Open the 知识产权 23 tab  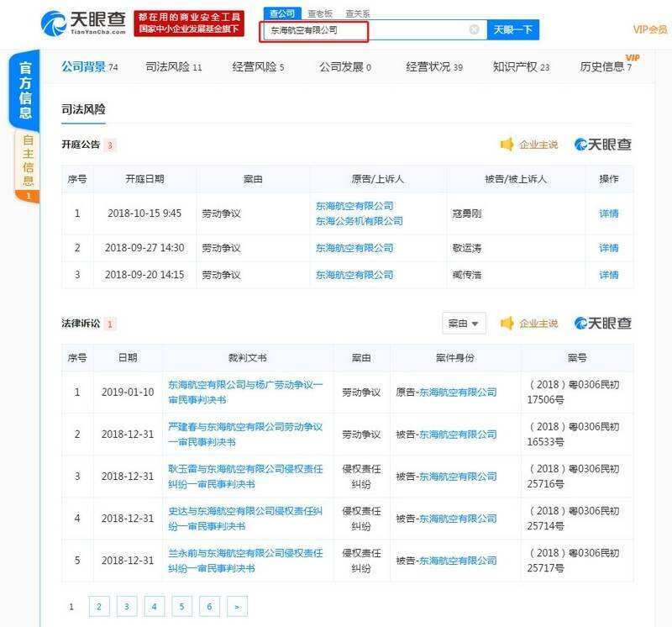[521, 67]
